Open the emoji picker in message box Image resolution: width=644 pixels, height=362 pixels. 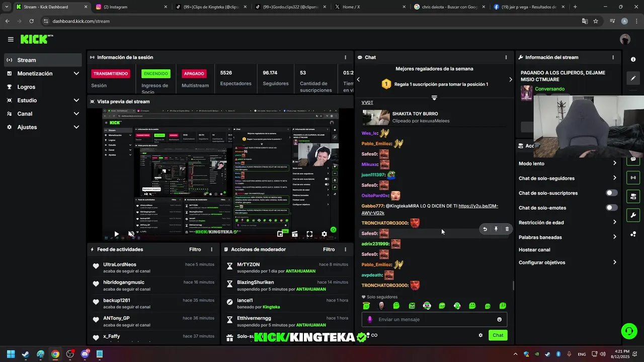499,319
